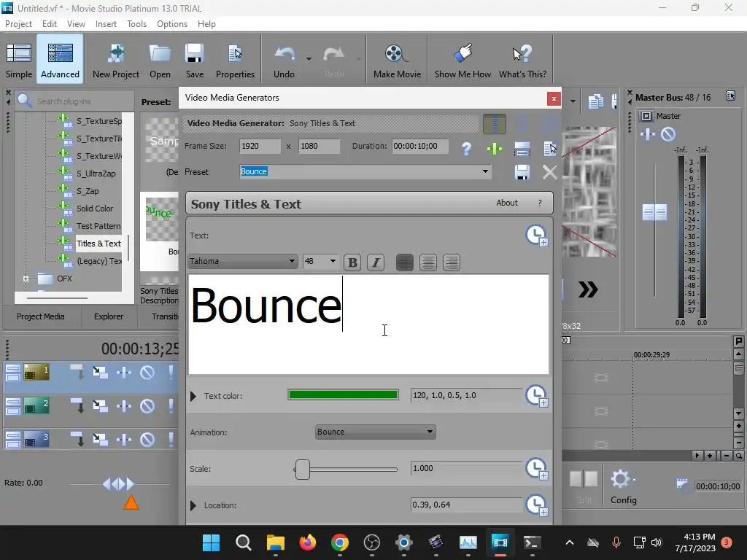Select Solid Color in plug-in tree
The image size is (747, 560).
pos(95,209)
